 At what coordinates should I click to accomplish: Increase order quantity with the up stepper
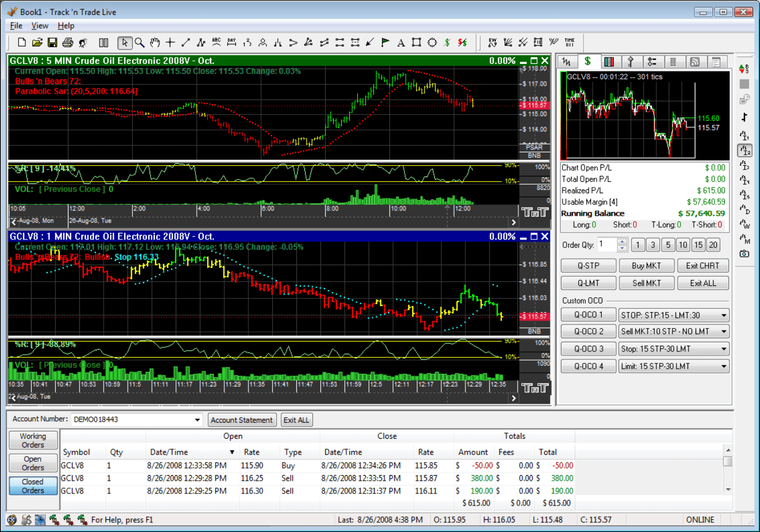[622, 242]
